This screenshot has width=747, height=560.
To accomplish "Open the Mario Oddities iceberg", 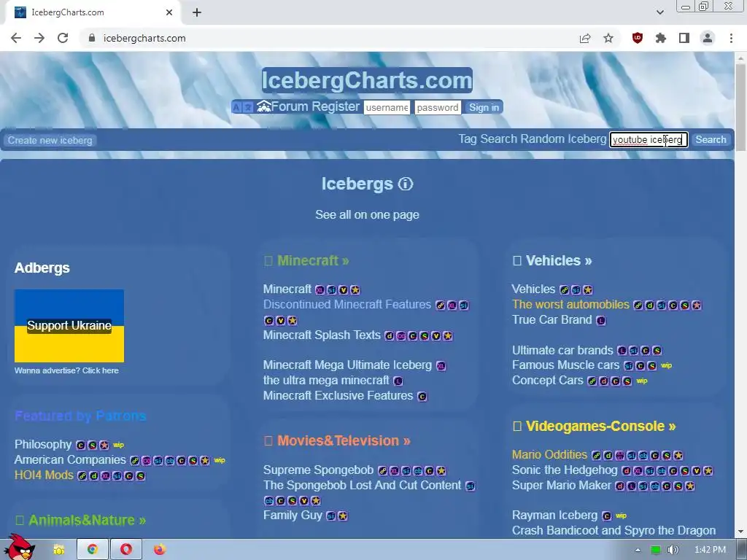I will coord(550,455).
